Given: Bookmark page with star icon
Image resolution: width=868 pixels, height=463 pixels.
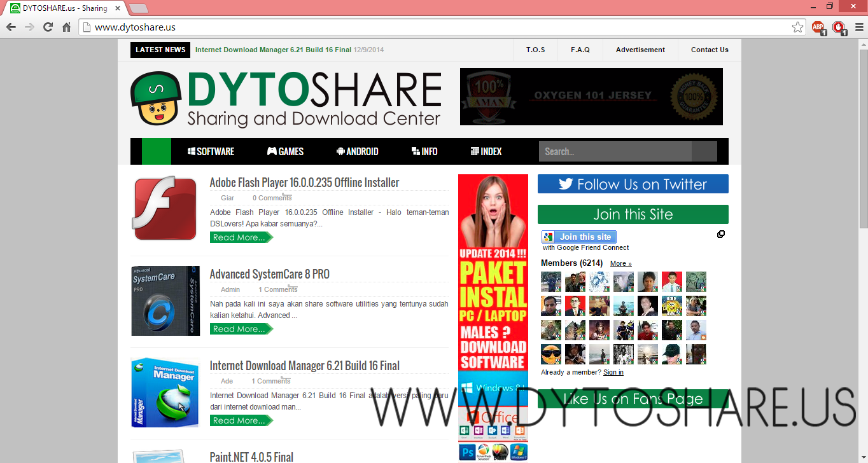Looking at the screenshot, I should (x=797, y=27).
